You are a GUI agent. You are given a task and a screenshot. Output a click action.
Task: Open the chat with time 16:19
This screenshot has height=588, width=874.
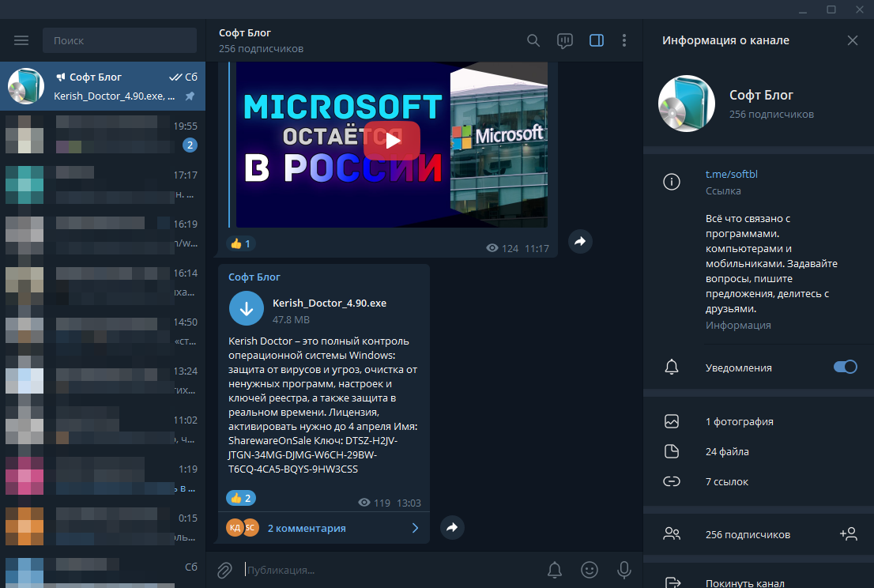[103, 233]
